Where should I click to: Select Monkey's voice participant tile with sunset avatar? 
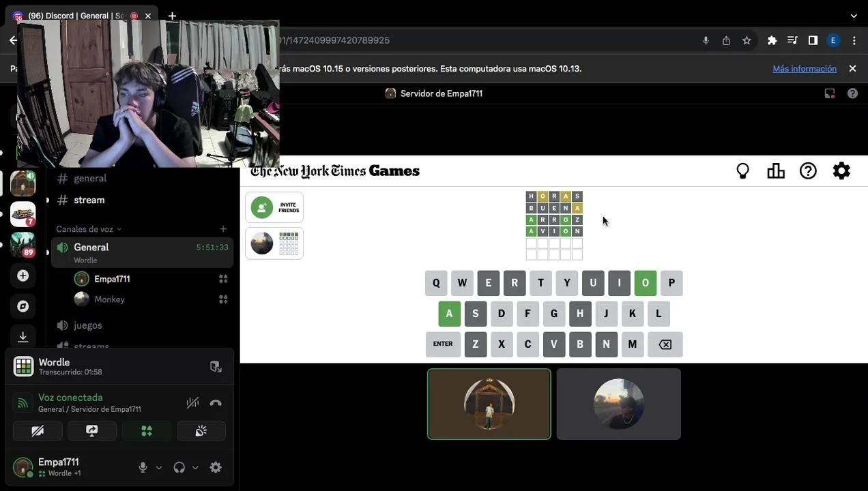pos(619,404)
